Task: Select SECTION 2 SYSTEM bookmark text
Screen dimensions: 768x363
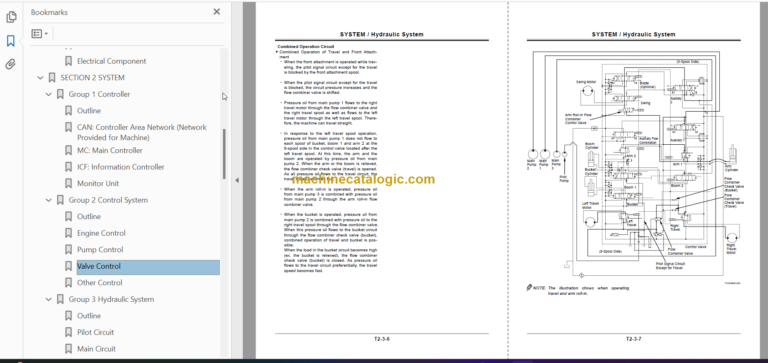Action: 93,77
